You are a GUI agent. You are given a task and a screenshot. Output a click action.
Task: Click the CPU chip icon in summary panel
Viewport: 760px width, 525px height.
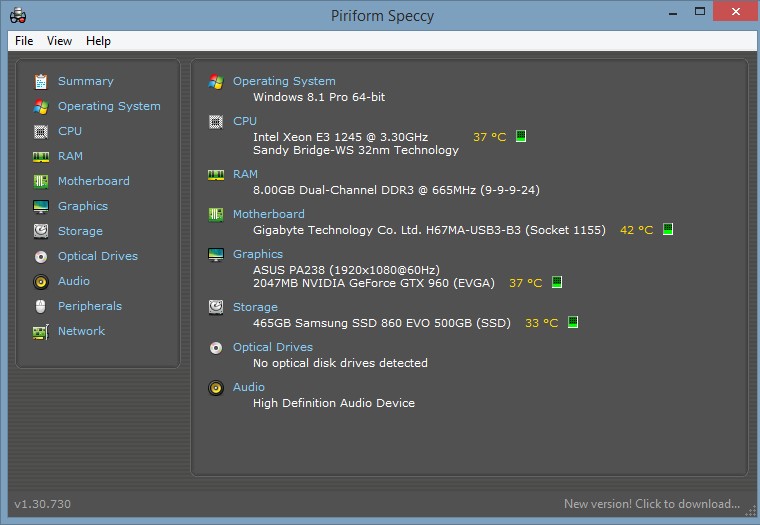[x=216, y=122]
